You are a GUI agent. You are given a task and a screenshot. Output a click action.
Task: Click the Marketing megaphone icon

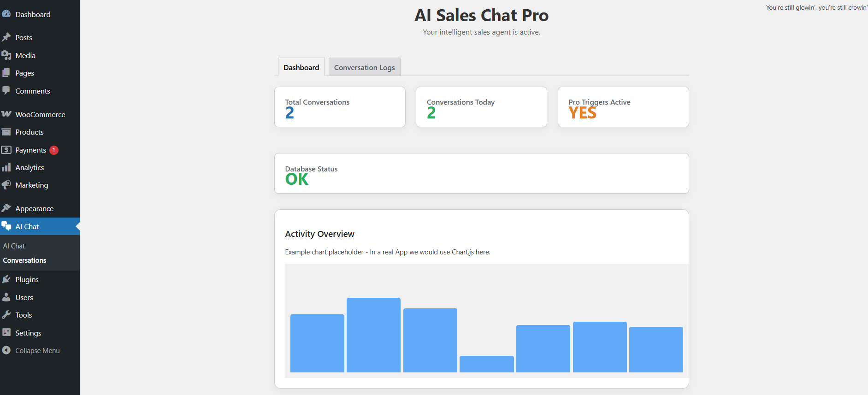(x=6, y=185)
